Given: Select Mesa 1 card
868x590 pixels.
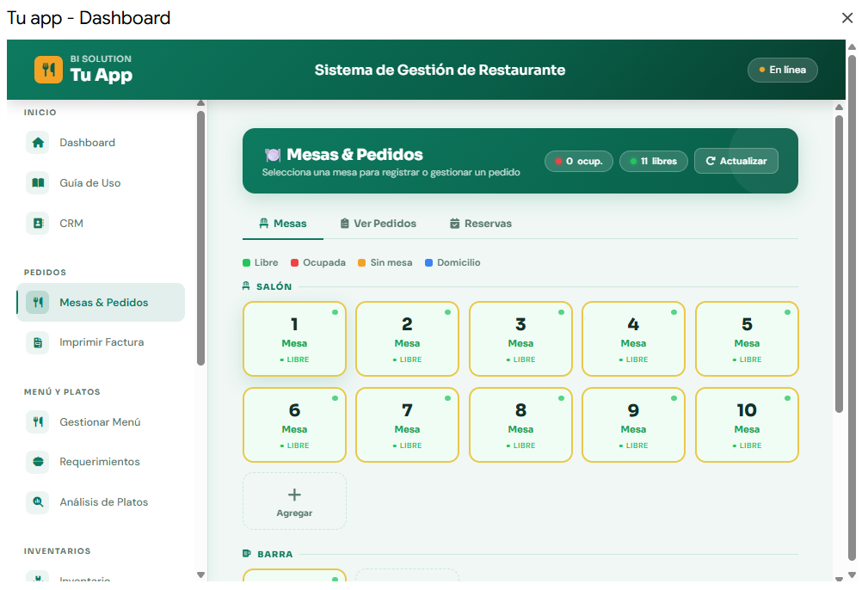Looking at the screenshot, I should coord(294,339).
